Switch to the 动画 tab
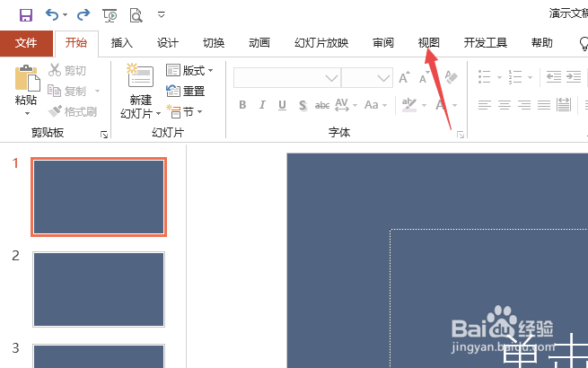The image size is (588, 368). 259,43
